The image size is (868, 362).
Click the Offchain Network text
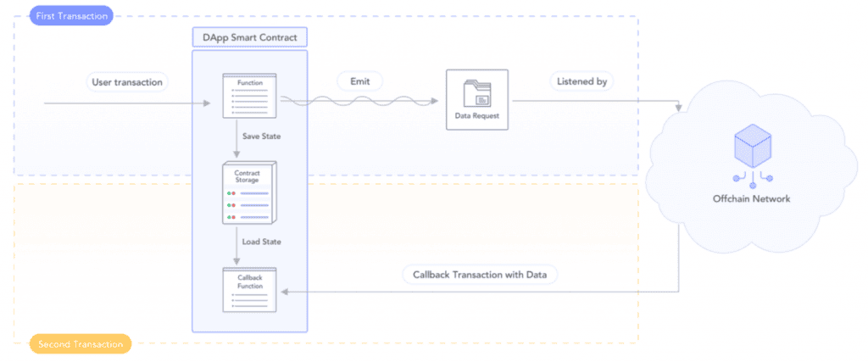751,198
